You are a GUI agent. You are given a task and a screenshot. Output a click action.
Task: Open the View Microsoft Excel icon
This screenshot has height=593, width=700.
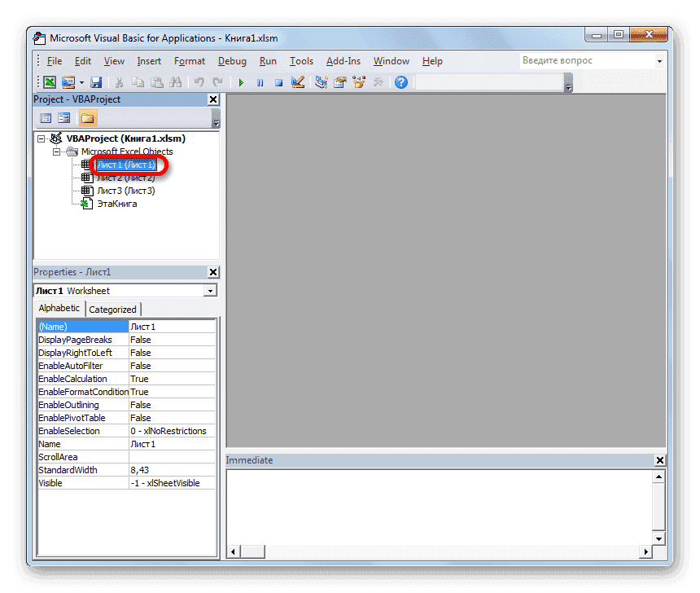pyautogui.click(x=50, y=81)
